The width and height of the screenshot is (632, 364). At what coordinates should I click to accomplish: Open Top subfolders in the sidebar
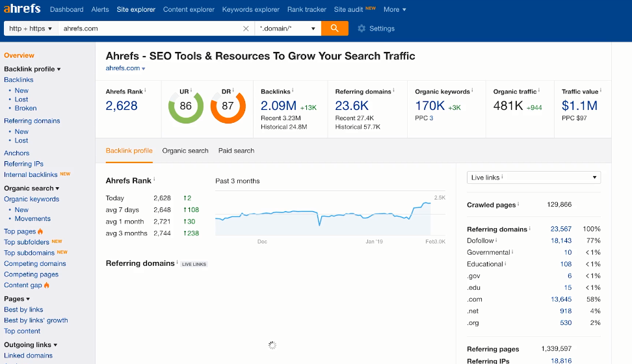click(27, 242)
